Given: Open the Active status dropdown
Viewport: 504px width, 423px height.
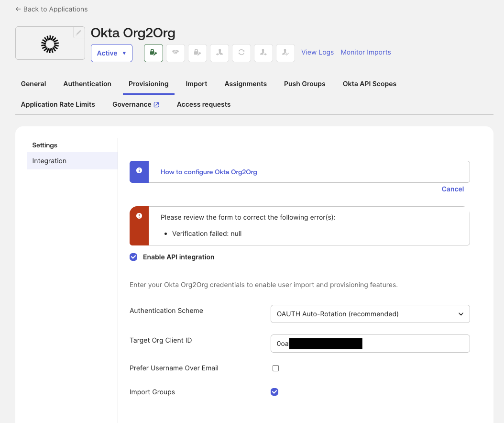Looking at the screenshot, I should (111, 53).
